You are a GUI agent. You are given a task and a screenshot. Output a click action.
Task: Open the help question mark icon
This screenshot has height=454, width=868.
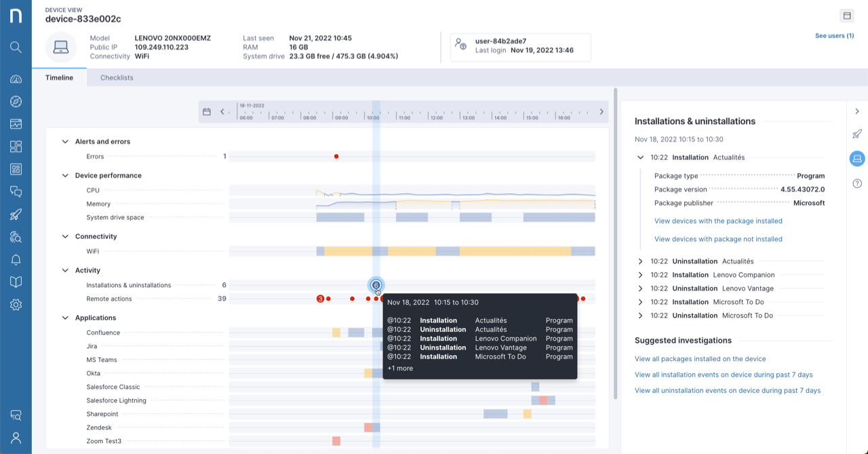tap(857, 183)
